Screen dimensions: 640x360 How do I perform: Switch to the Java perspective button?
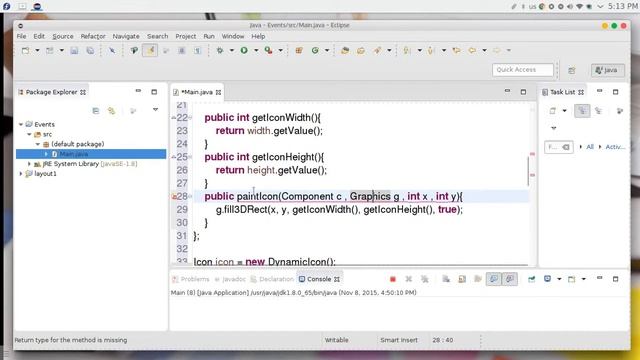(x=607, y=70)
